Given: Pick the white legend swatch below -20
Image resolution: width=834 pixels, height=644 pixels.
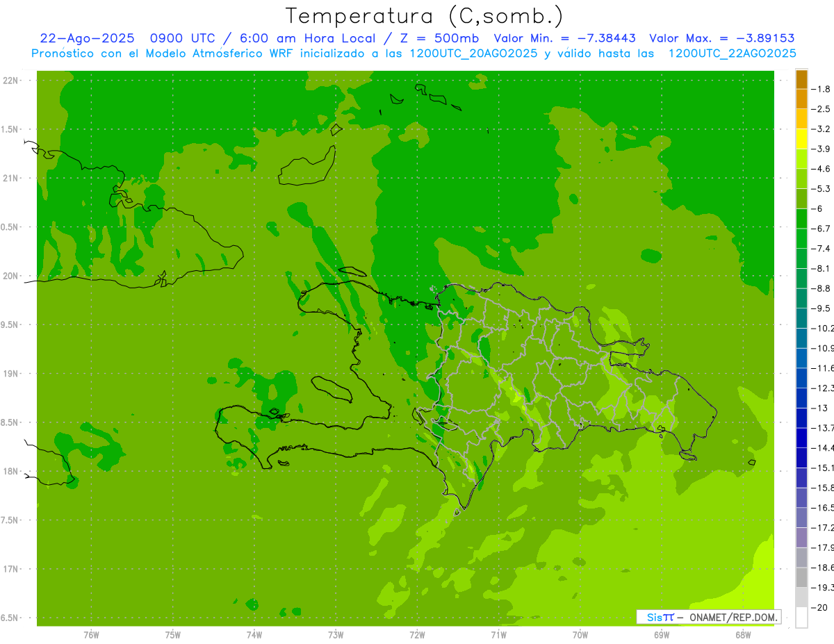Looking at the screenshot, I should point(801,618).
